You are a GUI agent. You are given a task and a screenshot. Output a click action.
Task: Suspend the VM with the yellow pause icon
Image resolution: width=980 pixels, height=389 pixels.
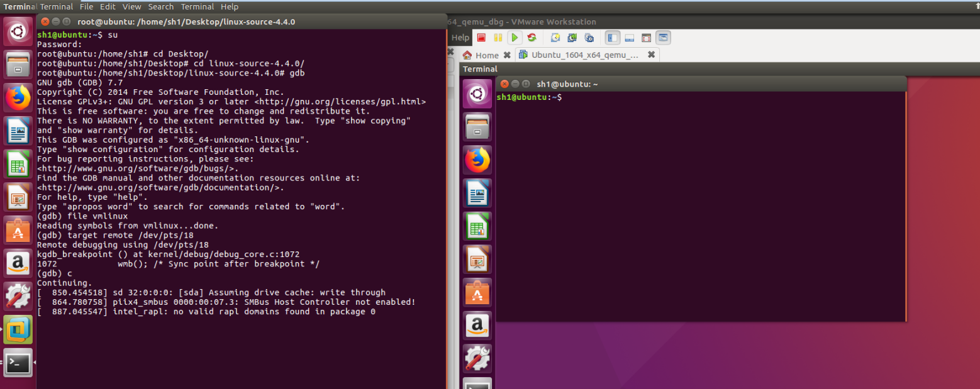tap(498, 38)
